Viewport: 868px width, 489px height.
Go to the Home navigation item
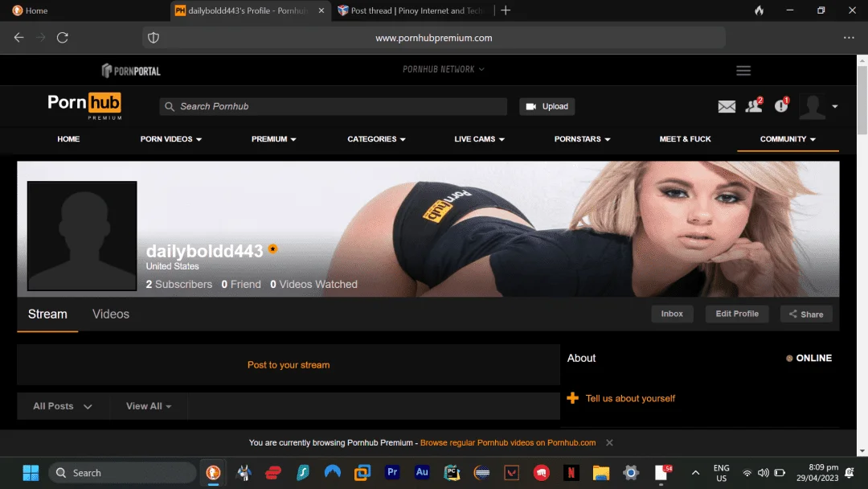[x=68, y=139]
